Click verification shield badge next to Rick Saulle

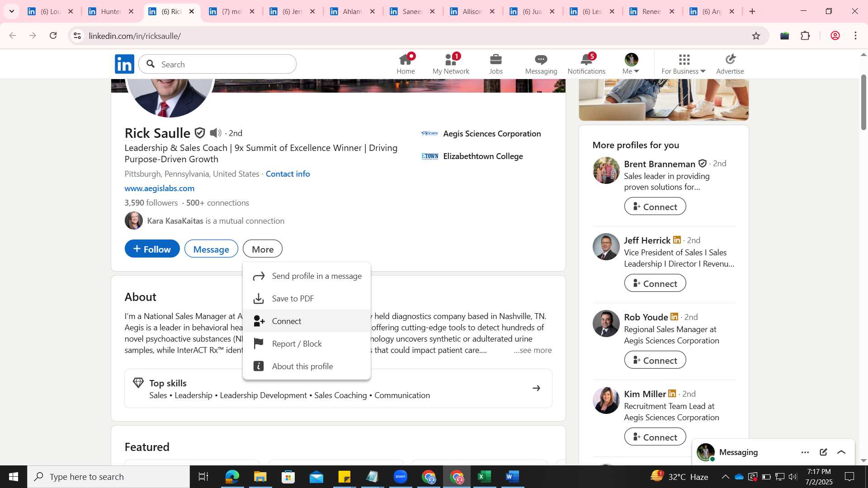pyautogui.click(x=200, y=133)
